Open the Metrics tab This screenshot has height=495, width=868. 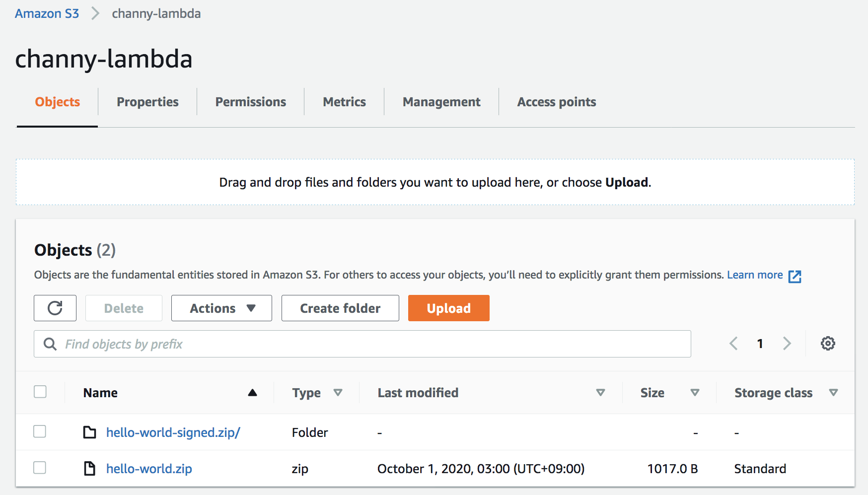coord(344,102)
